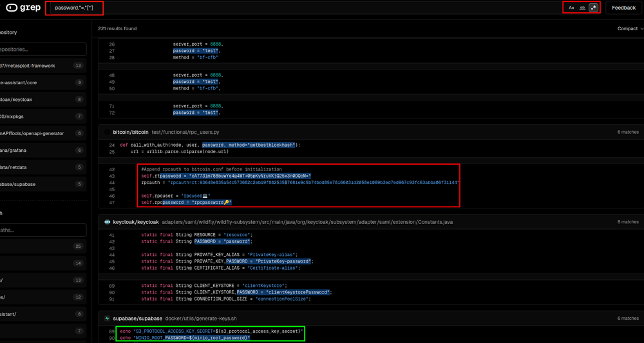Toggle the regular expression search option
Screen dimensions: 644x343
593,8
